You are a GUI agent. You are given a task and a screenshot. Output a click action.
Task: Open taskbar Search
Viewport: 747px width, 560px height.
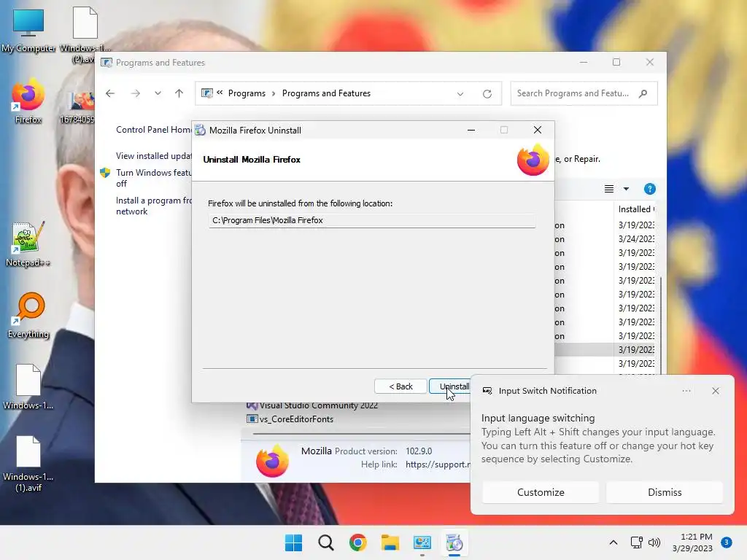coord(326,542)
